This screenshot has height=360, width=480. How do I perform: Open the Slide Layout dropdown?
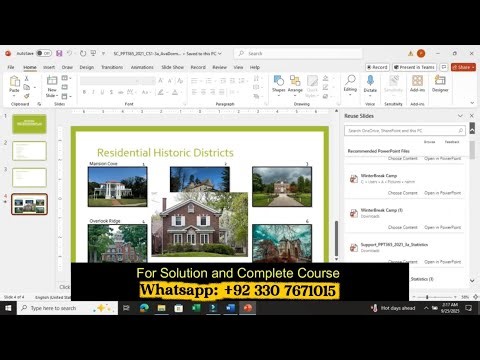tap(66, 78)
